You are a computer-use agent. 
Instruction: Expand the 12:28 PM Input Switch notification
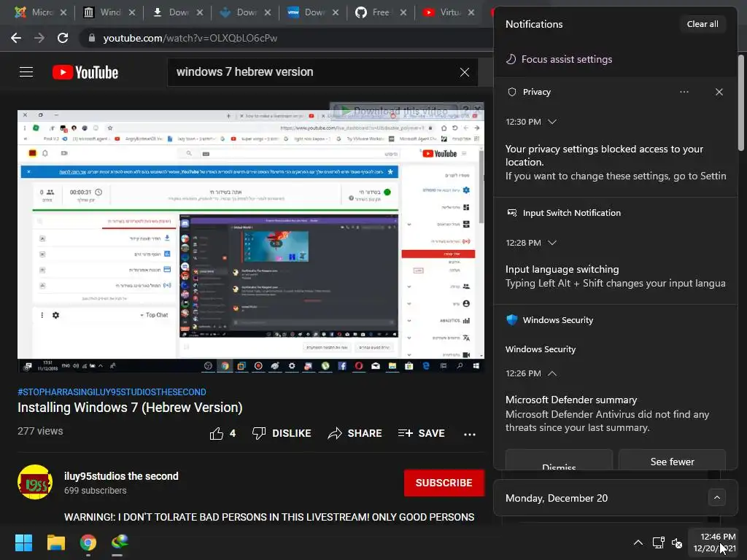click(551, 243)
